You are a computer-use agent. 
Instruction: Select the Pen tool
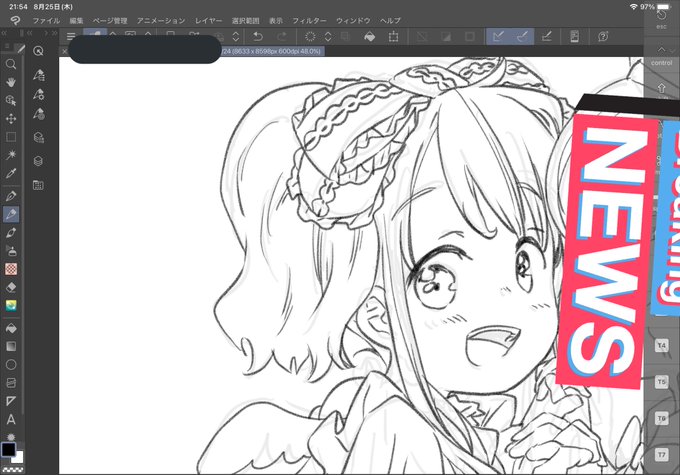(11, 196)
